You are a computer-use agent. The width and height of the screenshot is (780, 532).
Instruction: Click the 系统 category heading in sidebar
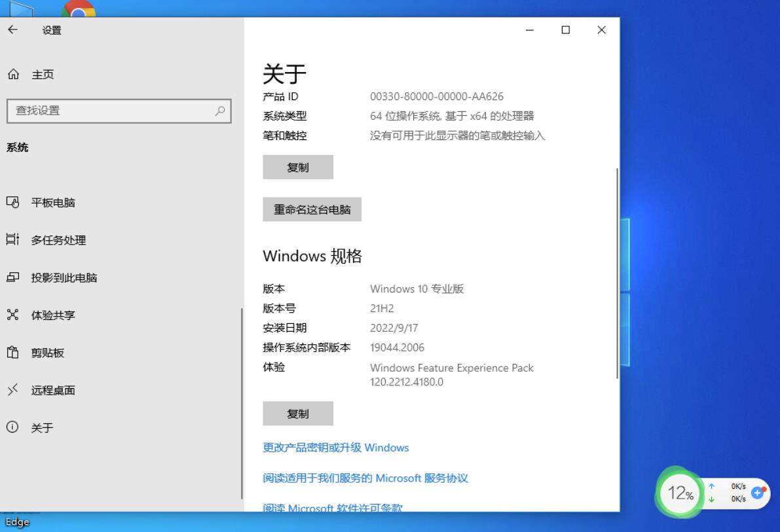[x=18, y=147]
